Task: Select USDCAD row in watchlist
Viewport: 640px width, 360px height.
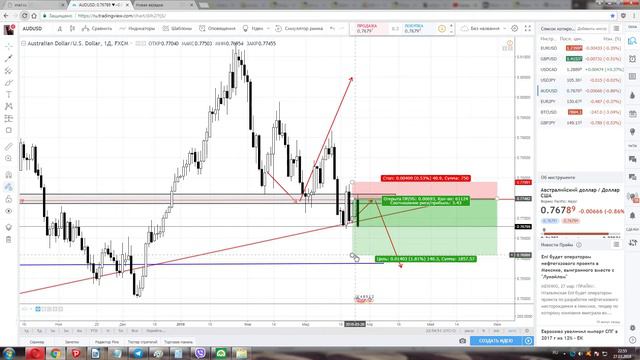Action: click(580, 69)
